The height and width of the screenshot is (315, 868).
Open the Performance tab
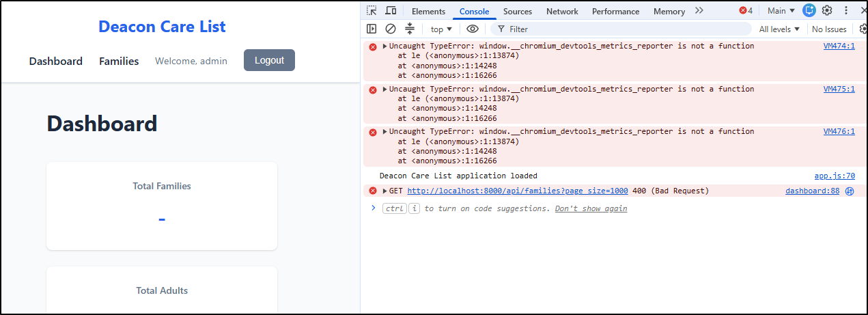[615, 11]
